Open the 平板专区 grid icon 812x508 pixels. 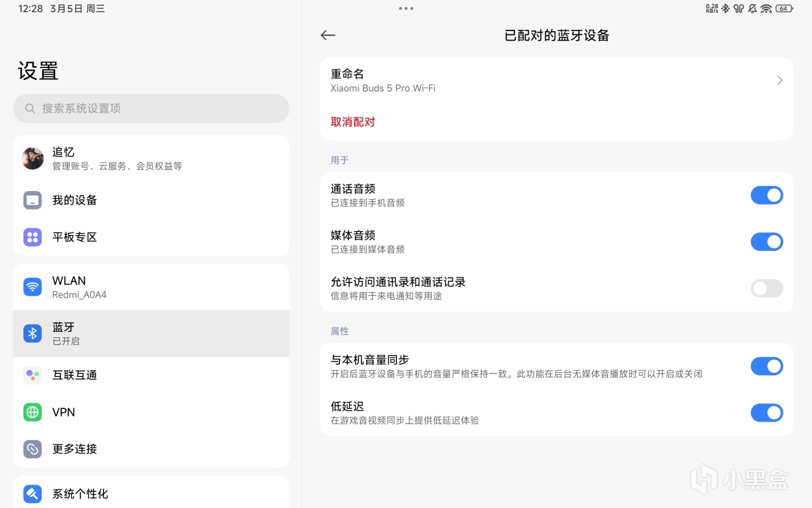click(x=32, y=237)
